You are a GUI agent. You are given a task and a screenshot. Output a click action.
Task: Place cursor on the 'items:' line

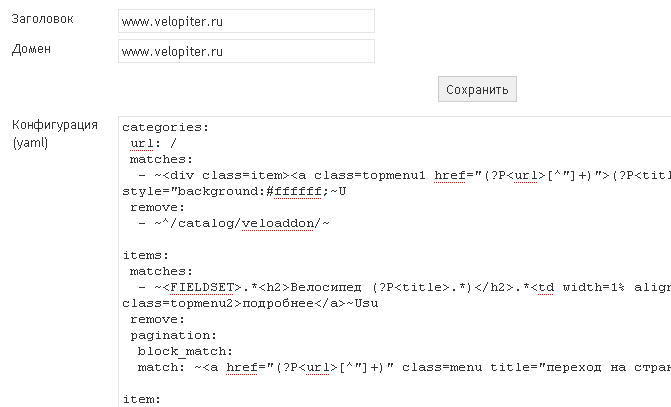144,255
